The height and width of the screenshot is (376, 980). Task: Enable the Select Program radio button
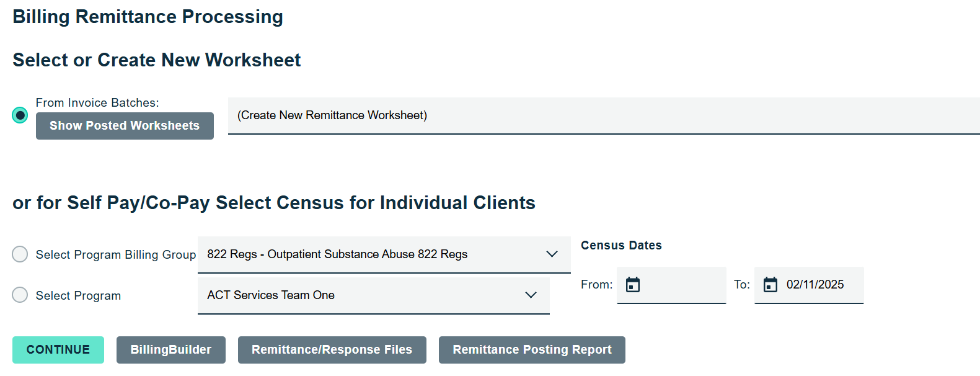point(20,295)
